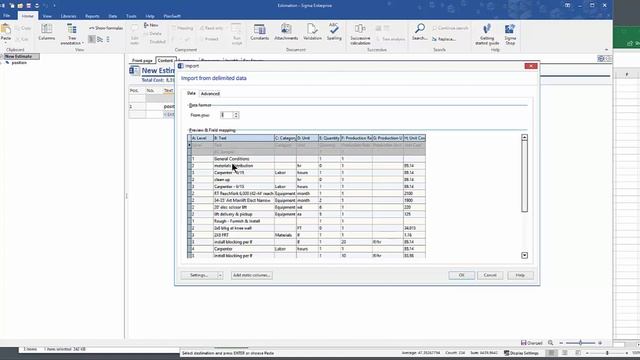The width and height of the screenshot is (640, 360).
Task: Click OK in the Import dialog
Action: 461,276
